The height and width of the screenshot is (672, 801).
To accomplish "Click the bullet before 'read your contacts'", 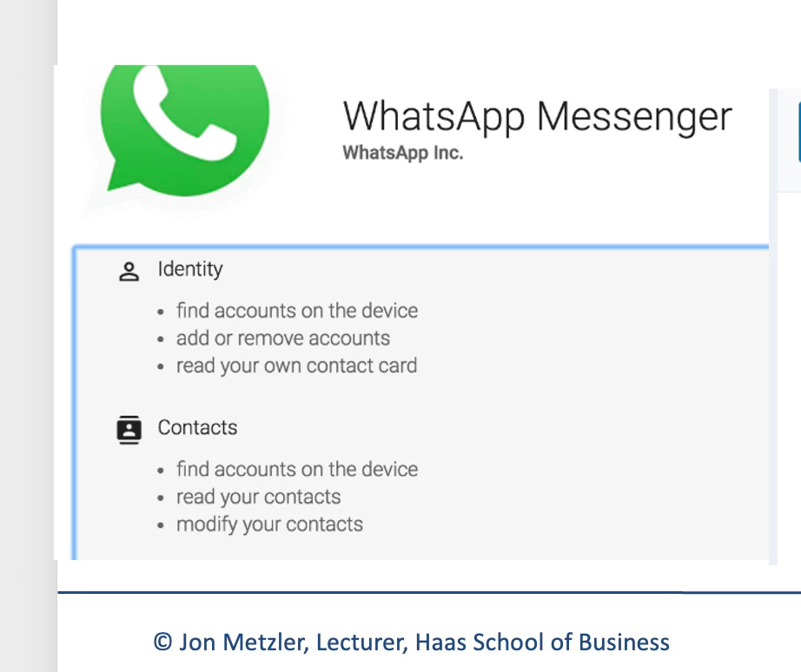I will pos(161,497).
